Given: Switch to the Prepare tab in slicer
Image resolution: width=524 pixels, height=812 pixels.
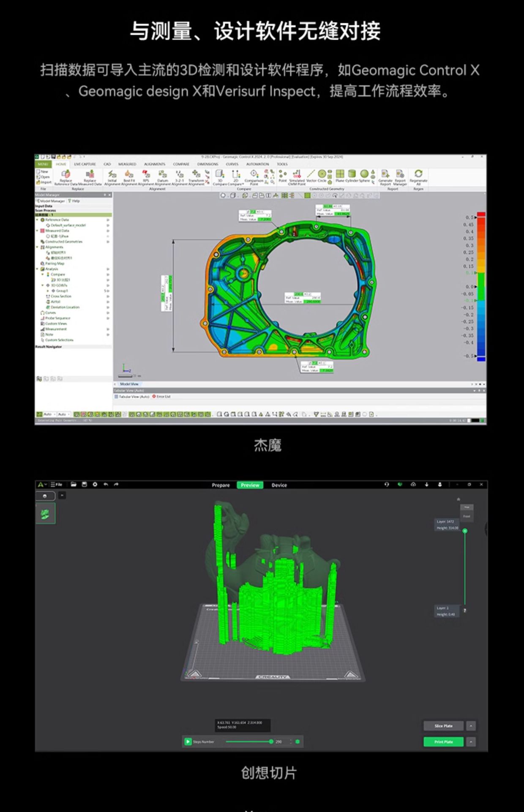Looking at the screenshot, I should point(221,485).
